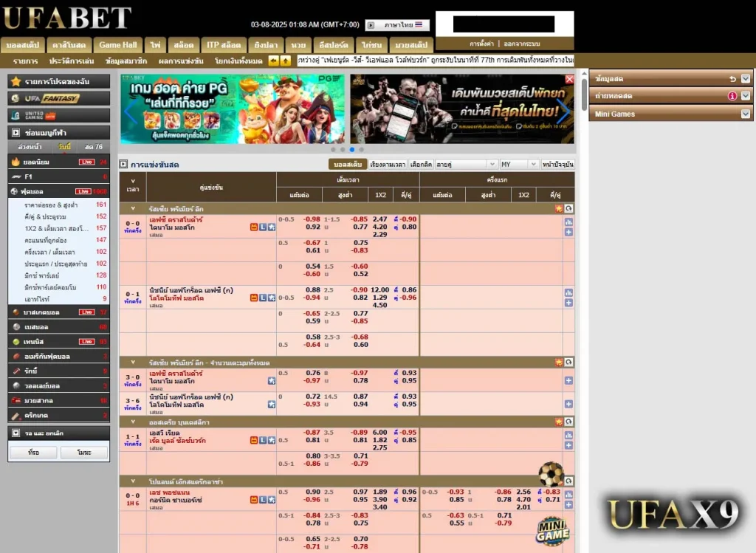756x553 pixels.
Task: Select the ที่รอ tab at sidebar bottom
Action: (x=33, y=452)
